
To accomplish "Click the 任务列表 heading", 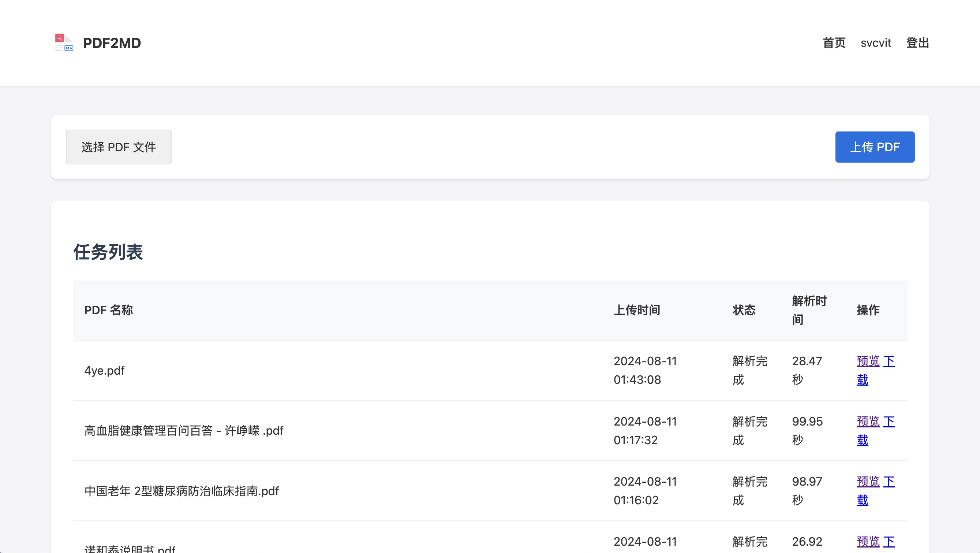I will click(x=108, y=252).
